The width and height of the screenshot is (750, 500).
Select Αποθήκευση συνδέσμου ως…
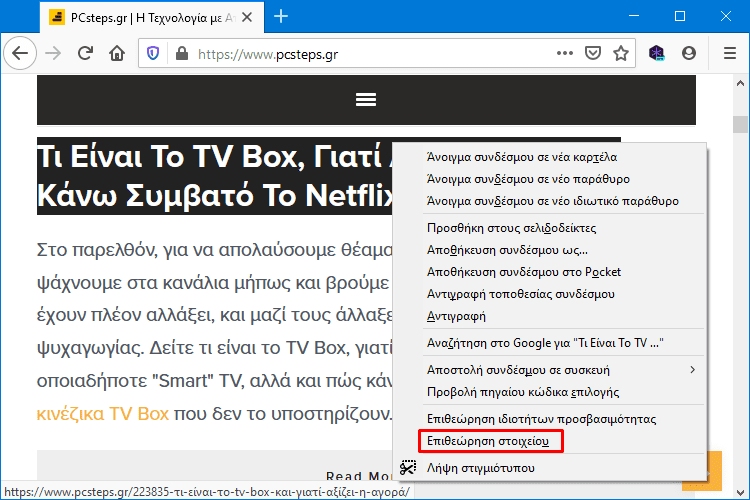550,250
